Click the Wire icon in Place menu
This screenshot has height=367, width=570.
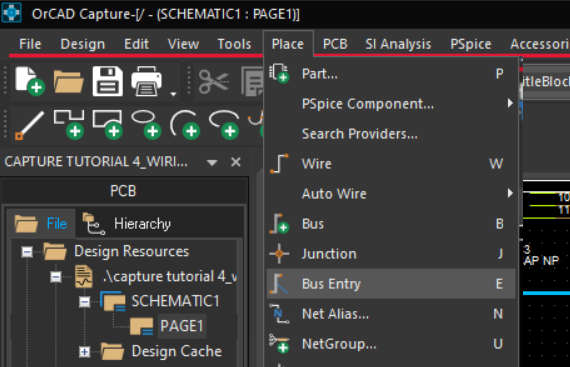[x=279, y=164]
